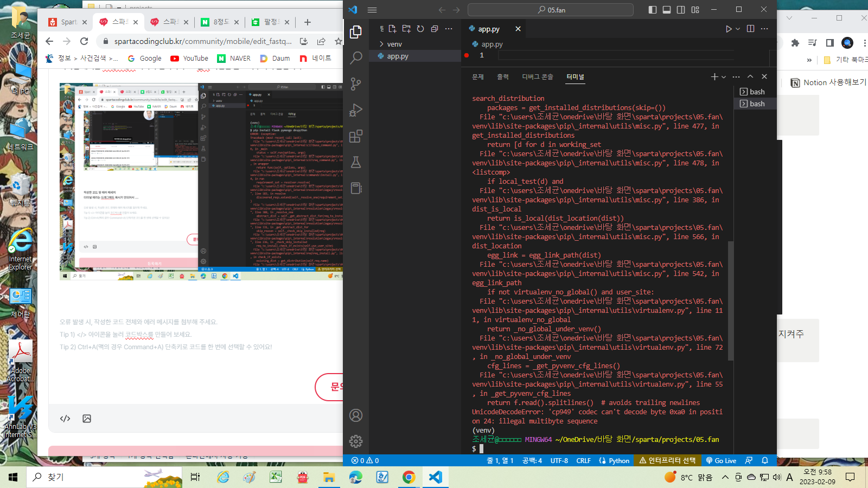Open the terminal panel more actions
The width and height of the screenshot is (868, 488).
coord(736,77)
